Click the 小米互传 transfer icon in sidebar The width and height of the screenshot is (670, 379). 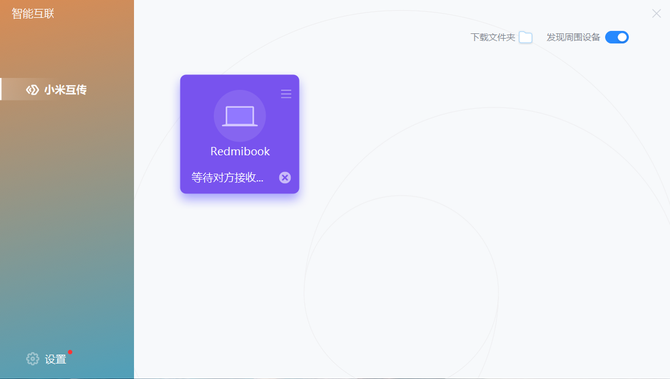pyautogui.click(x=32, y=90)
